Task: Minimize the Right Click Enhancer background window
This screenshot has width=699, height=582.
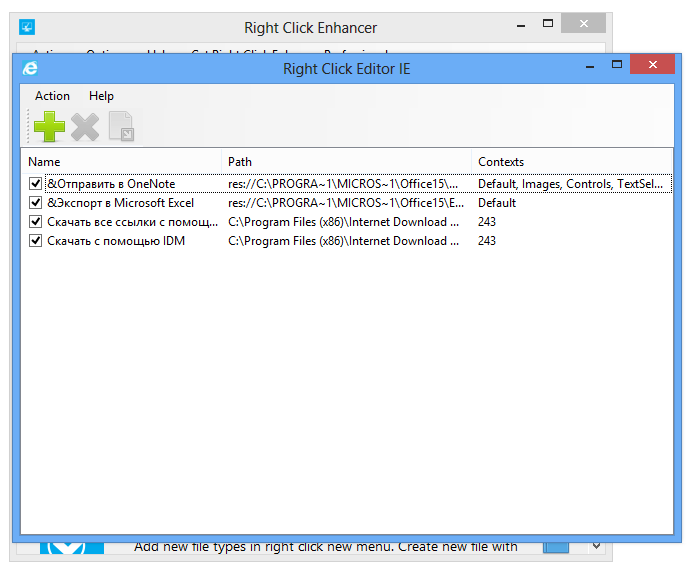Action: [521, 25]
